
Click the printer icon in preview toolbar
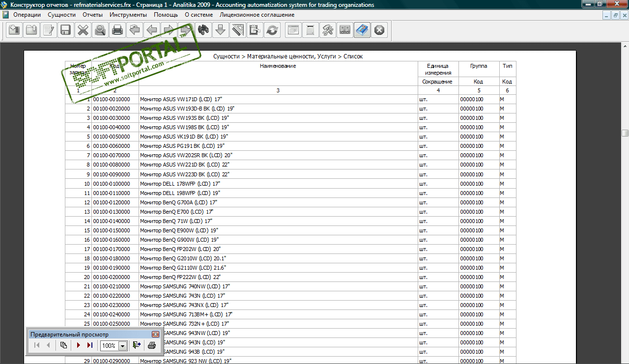[x=152, y=345]
